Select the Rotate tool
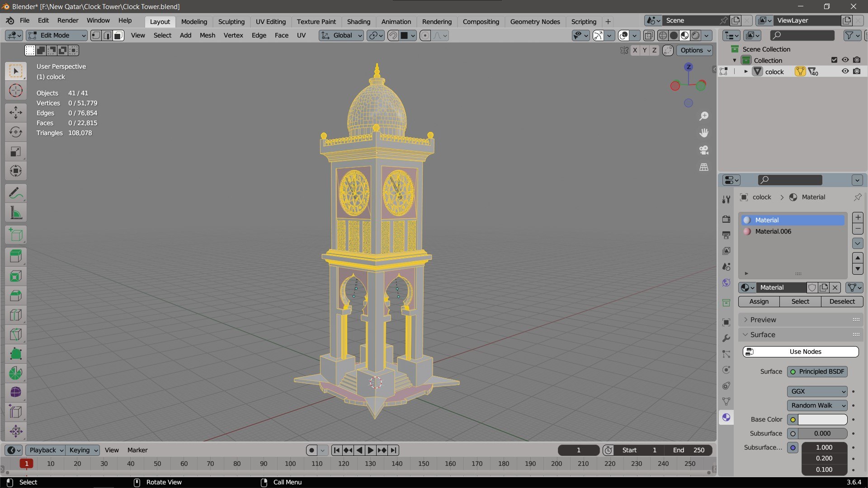The height and width of the screenshot is (488, 868). 16,131
